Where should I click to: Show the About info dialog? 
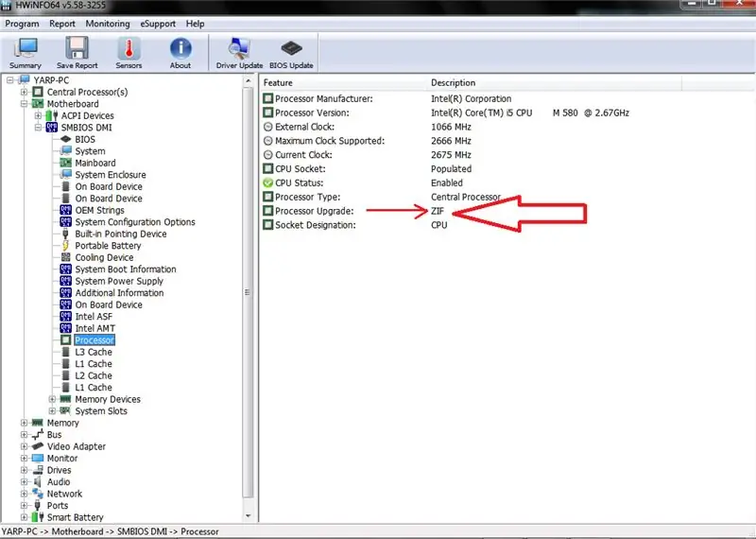tap(180, 53)
